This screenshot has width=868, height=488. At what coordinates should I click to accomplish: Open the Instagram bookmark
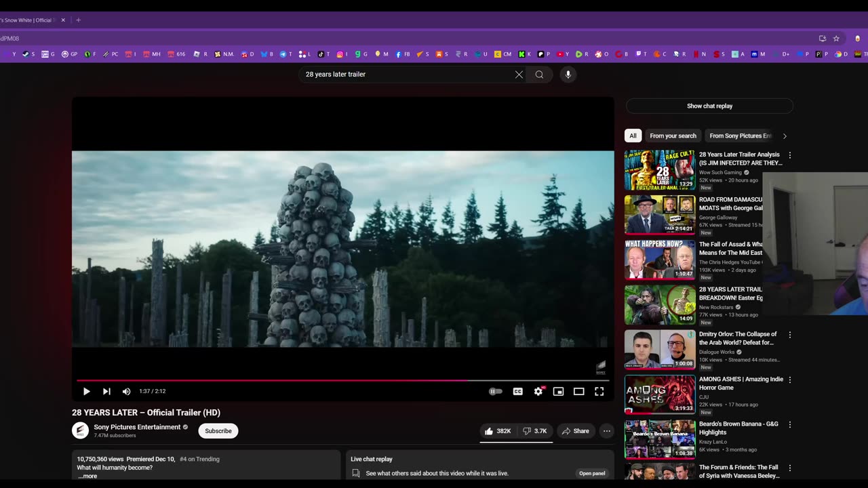342,54
